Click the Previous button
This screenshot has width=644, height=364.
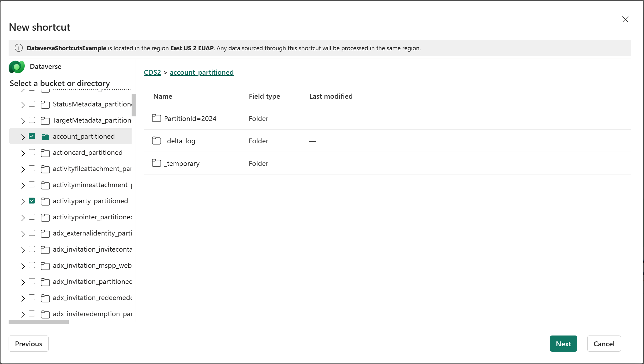click(28, 344)
